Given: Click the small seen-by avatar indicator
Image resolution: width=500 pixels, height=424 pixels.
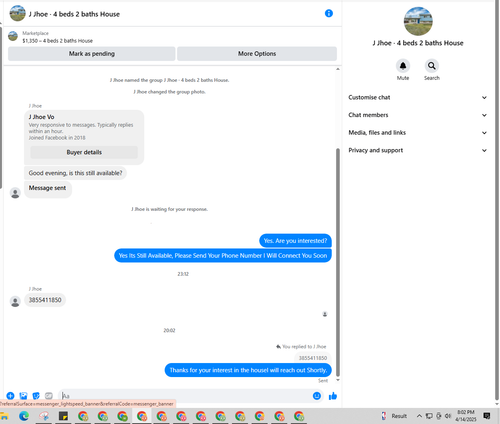Looking at the screenshot, I should (x=325, y=314).
